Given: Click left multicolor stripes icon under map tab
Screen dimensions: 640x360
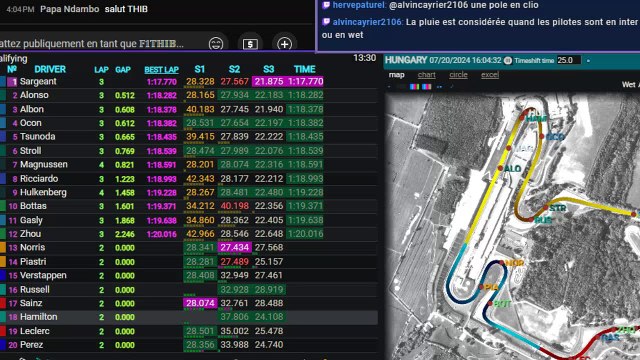Looking at the screenshot, I should point(415,87).
